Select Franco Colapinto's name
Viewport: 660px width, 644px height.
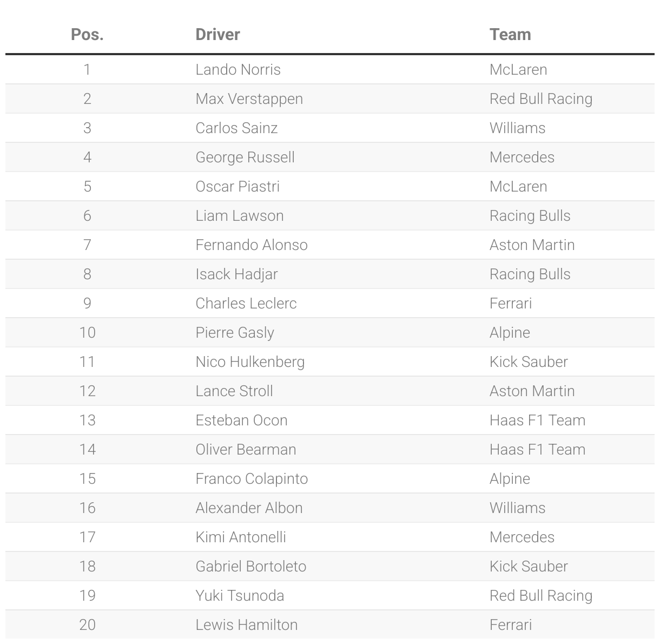point(252,479)
